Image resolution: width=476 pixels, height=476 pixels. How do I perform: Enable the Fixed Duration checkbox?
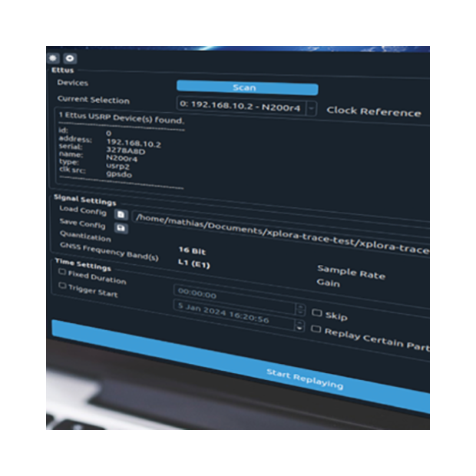pyautogui.click(x=62, y=273)
